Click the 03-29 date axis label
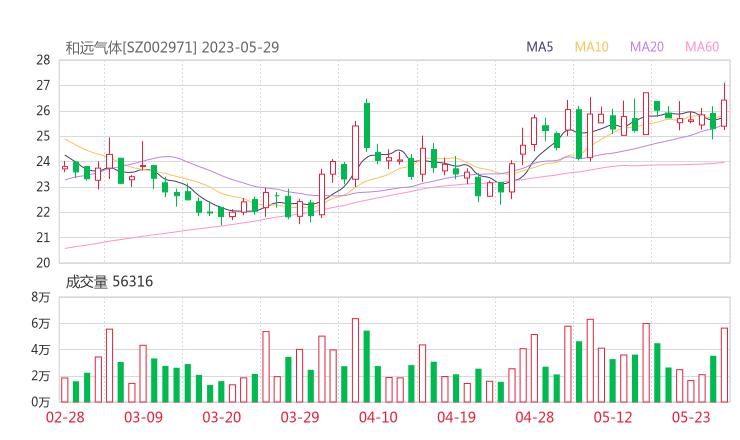Screen dimensions: 740x440 [x=300, y=417]
